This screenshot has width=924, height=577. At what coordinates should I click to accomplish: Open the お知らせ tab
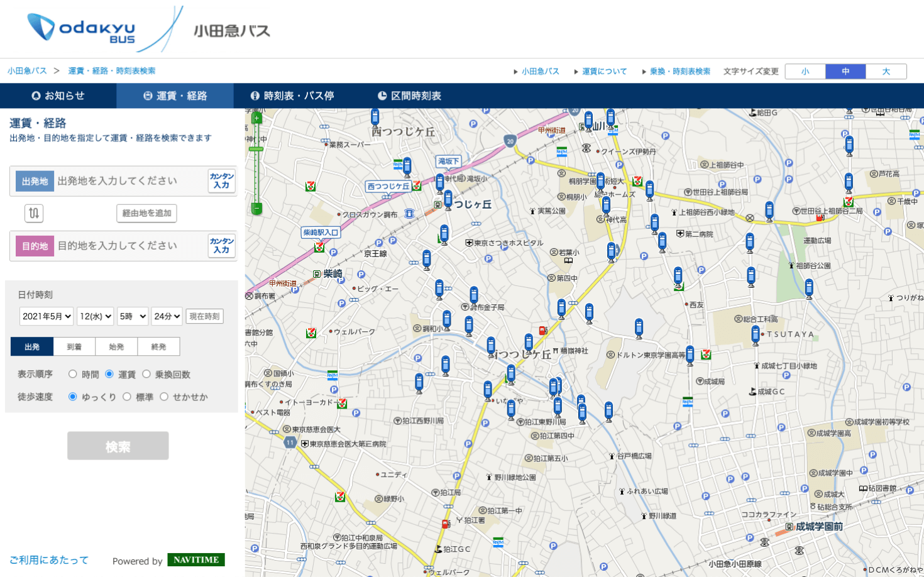click(x=58, y=96)
